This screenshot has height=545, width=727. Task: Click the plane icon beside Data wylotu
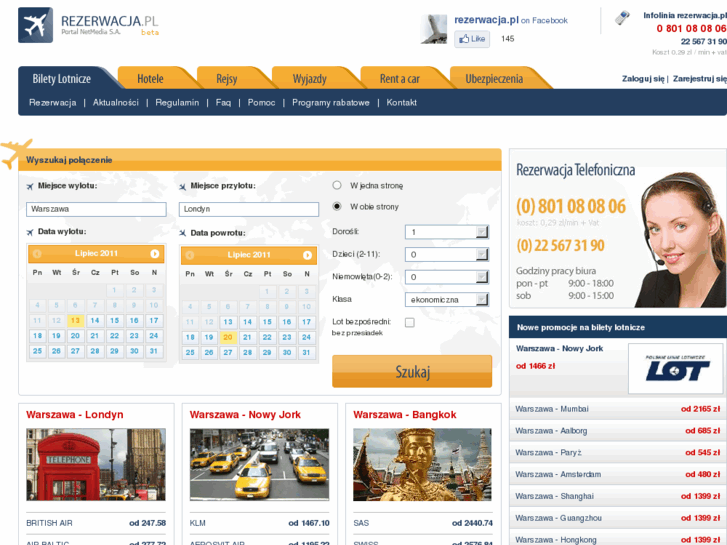30,231
